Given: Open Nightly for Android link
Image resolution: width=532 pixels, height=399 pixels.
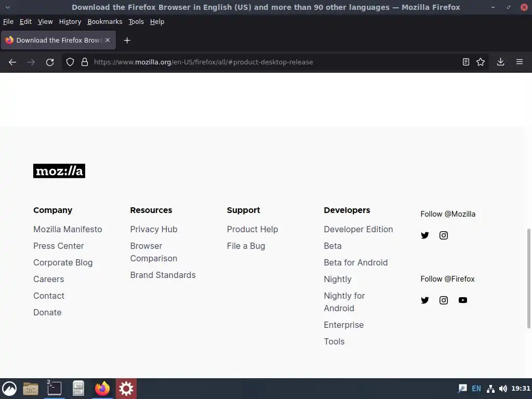Looking at the screenshot, I should tap(344, 302).
